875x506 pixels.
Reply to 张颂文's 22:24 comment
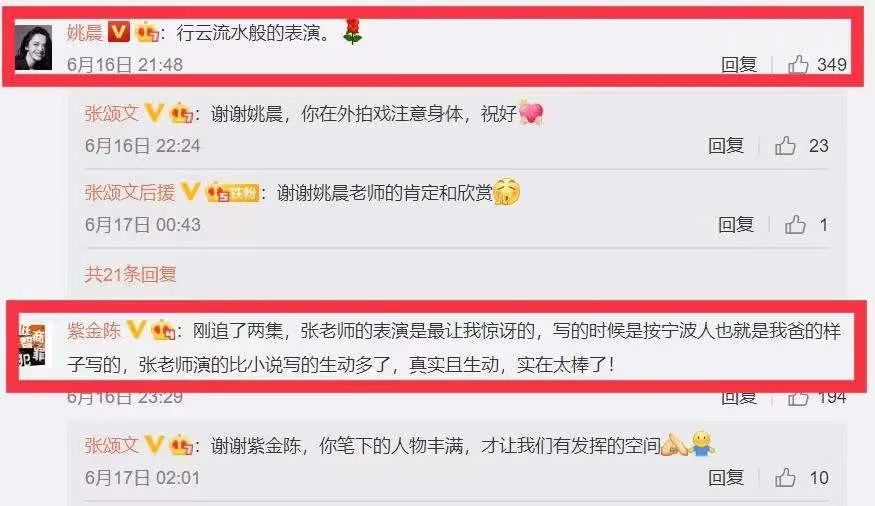point(725,146)
